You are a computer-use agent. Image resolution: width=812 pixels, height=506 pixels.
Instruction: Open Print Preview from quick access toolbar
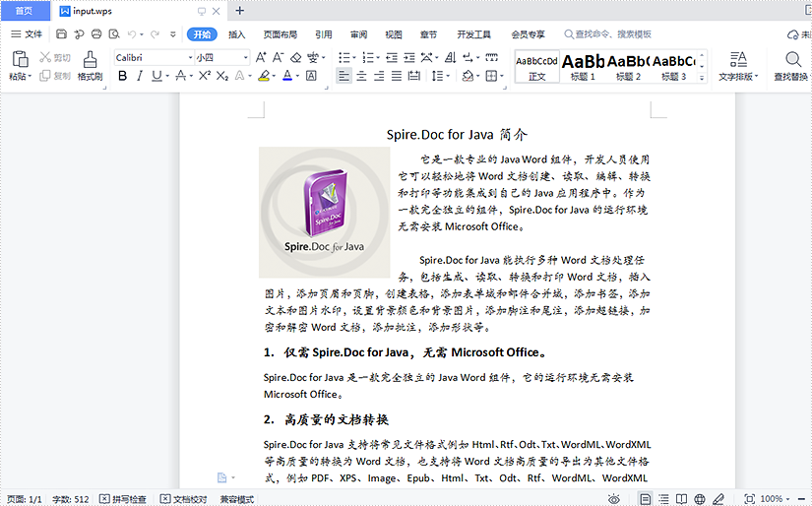coord(114,34)
